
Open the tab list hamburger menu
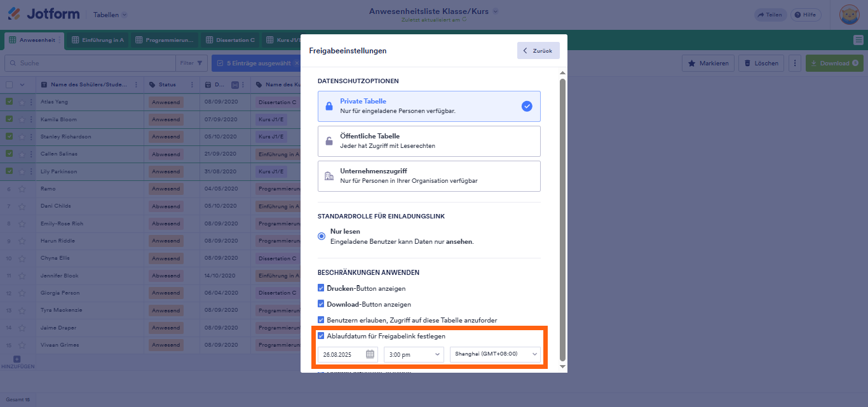858,40
